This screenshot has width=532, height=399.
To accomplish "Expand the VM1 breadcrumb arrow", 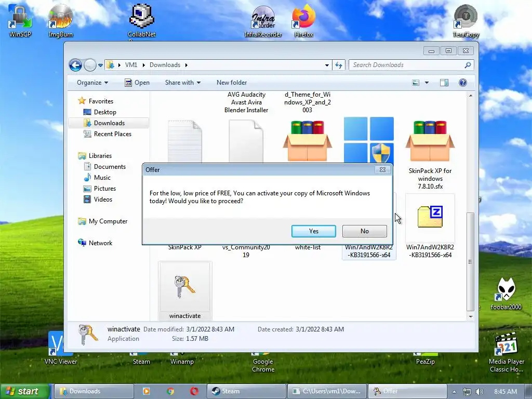I will point(143,65).
